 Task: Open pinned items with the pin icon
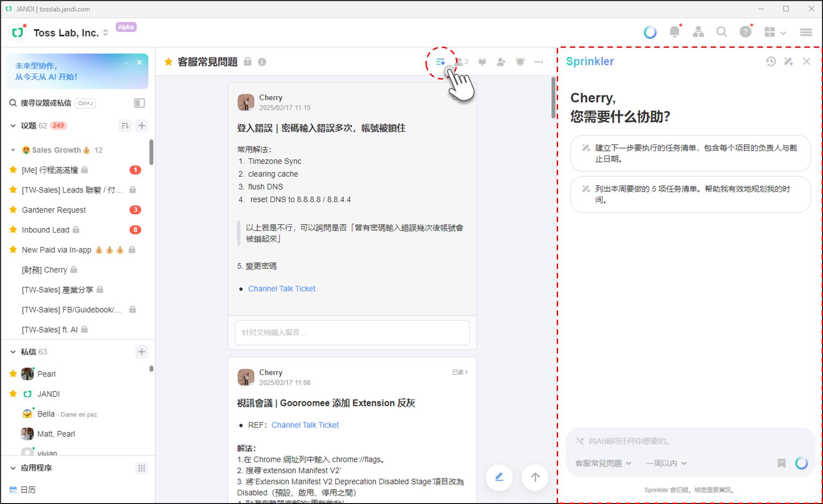click(x=482, y=62)
